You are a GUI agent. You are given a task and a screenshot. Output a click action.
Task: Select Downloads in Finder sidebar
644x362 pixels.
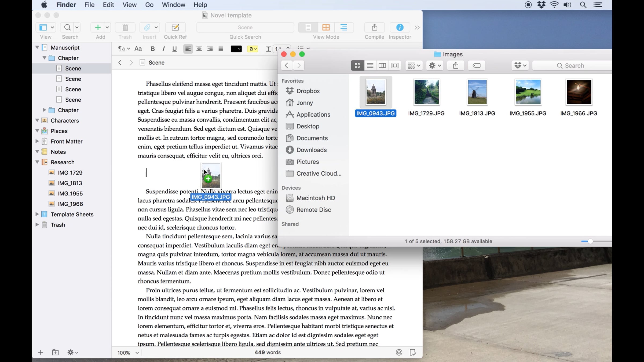click(x=311, y=150)
